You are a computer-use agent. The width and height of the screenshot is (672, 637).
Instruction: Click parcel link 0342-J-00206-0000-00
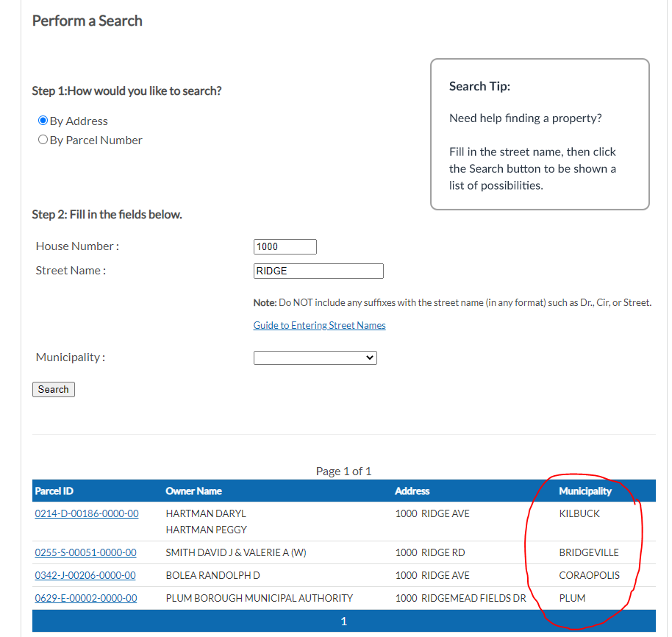pyautogui.click(x=86, y=575)
